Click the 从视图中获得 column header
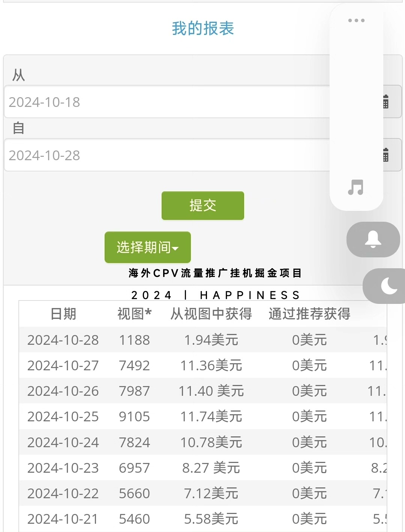Screen dimensions: 405x532 coord(211,314)
